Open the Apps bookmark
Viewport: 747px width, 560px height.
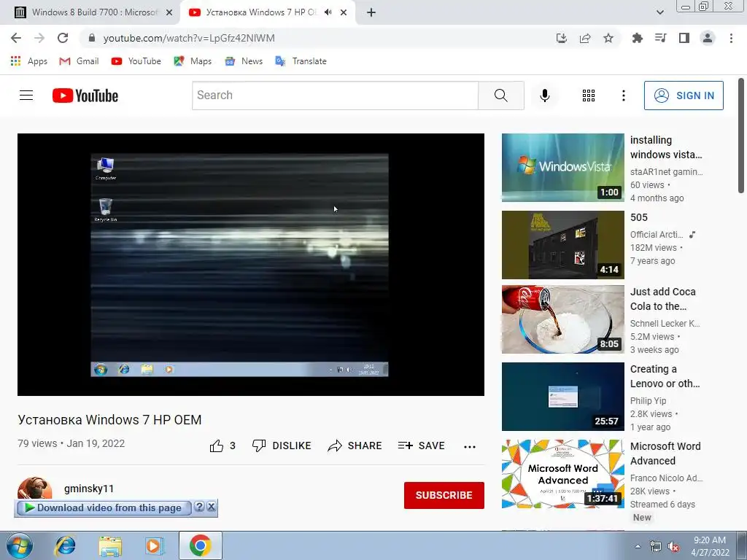pyautogui.click(x=29, y=61)
